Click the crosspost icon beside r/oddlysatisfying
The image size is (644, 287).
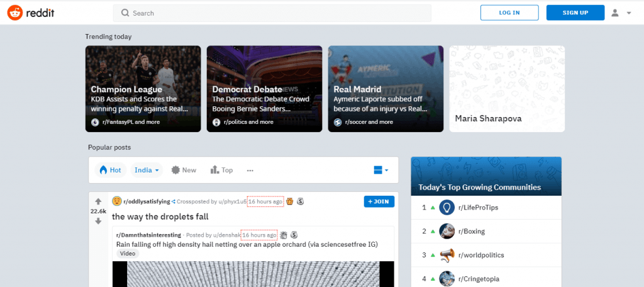coord(174,201)
